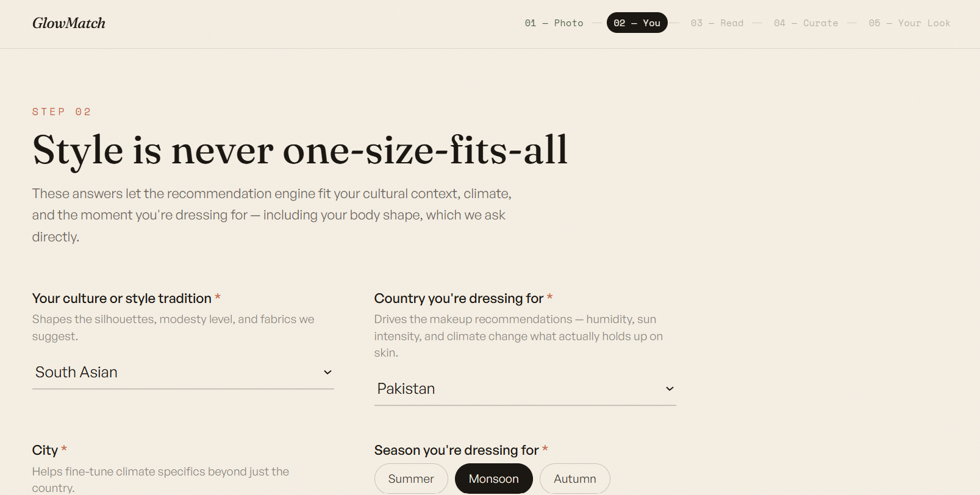Go to step 01 Photo
The width and height of the screenshot is (980, 495).
pos(554,23)
